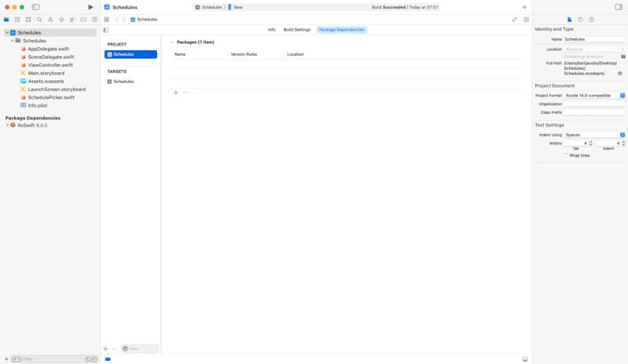Choose containing directory folder icon
The height and width of the screenshot is (364, 628).
pyautogui.click(x=623, y=56)
